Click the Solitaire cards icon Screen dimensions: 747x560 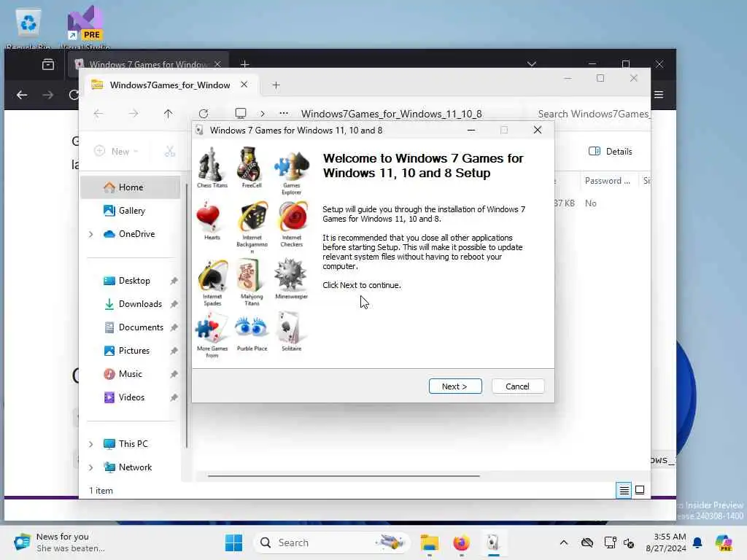click(290, 327)
